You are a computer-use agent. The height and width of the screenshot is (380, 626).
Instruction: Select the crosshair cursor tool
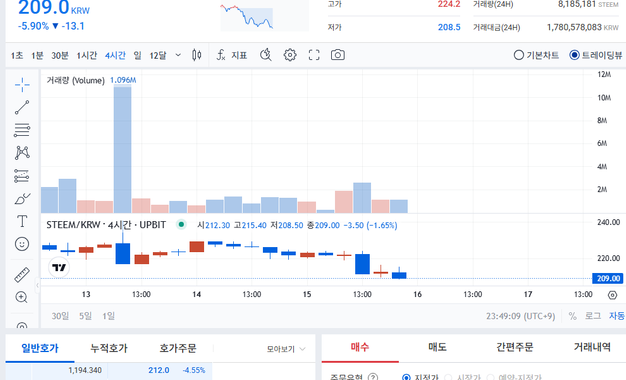click(x=22, y=84)
